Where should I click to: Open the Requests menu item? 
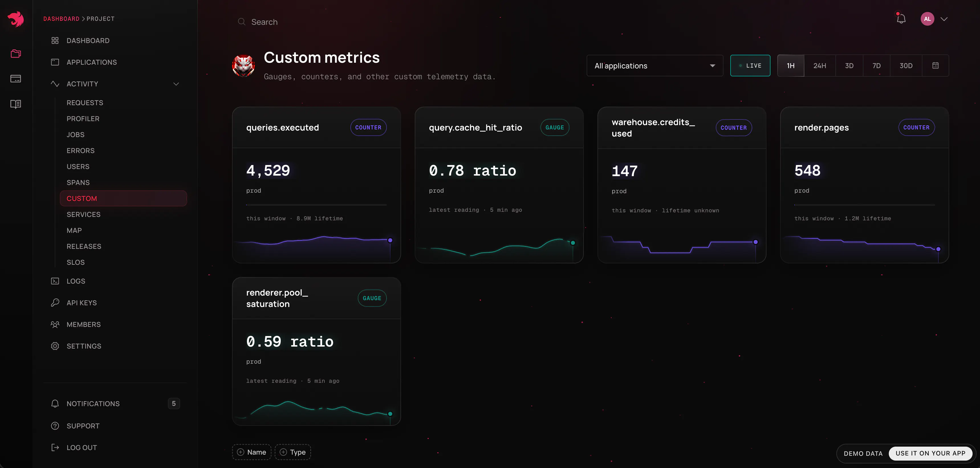tap(85, 103)
